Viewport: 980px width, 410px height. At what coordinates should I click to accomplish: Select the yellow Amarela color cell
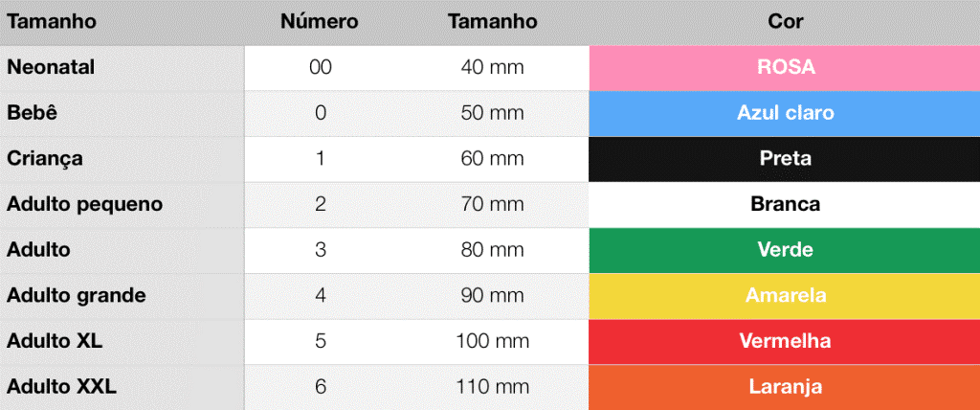point(785,296)
